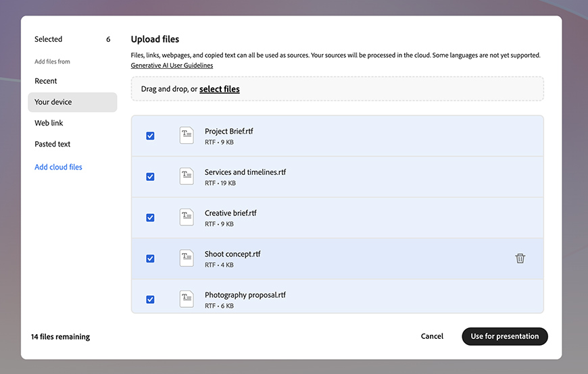Screen dimensions: 588x374
Task: Delete Shoot concept.rtf with trash icon
Action: point(520,258)
